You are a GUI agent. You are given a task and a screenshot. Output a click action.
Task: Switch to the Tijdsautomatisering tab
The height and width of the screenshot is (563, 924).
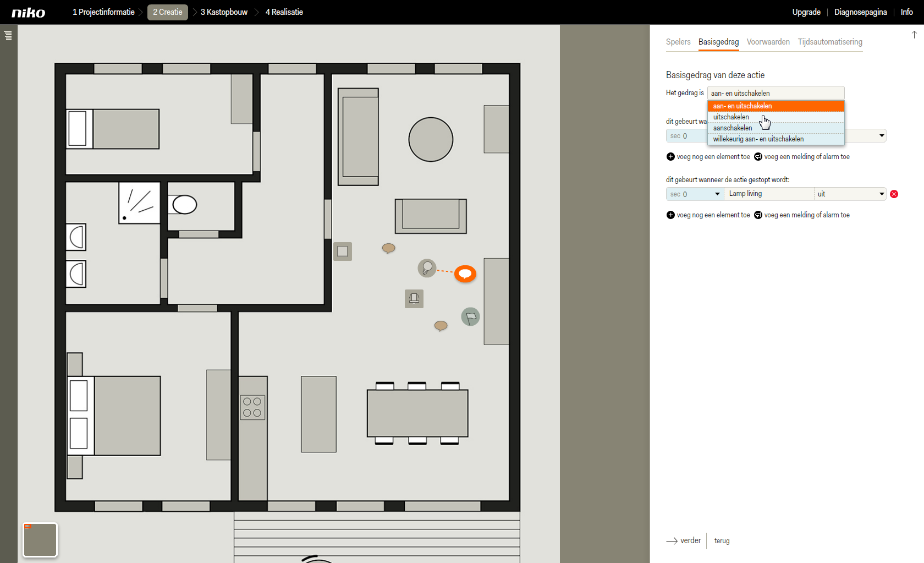(830, 42)
